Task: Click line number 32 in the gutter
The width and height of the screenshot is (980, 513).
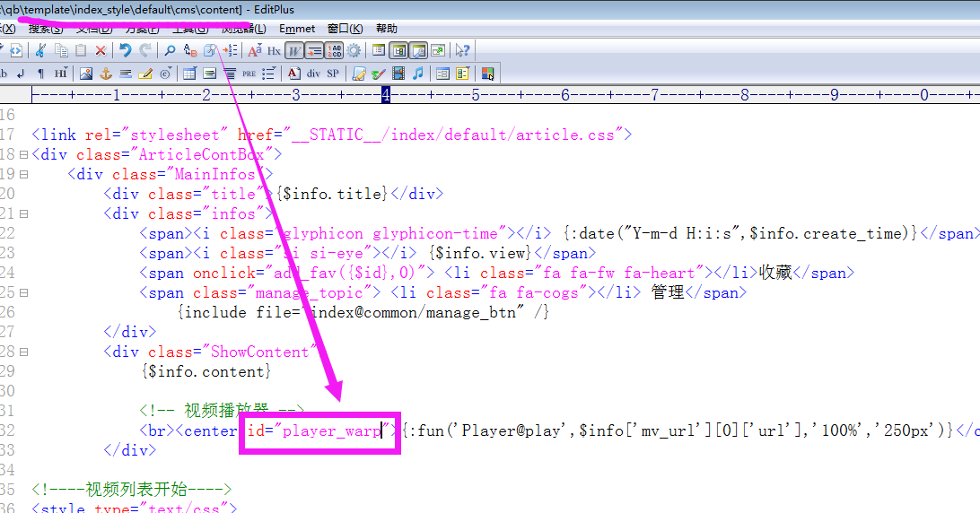Action: (x=7, y=430)
